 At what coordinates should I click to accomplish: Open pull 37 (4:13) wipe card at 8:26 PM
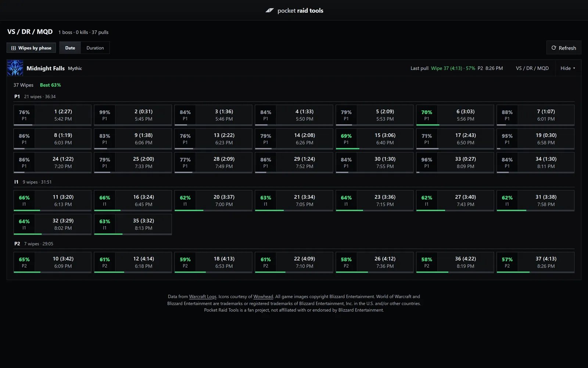pyautogui.click(x=535, y=262)
